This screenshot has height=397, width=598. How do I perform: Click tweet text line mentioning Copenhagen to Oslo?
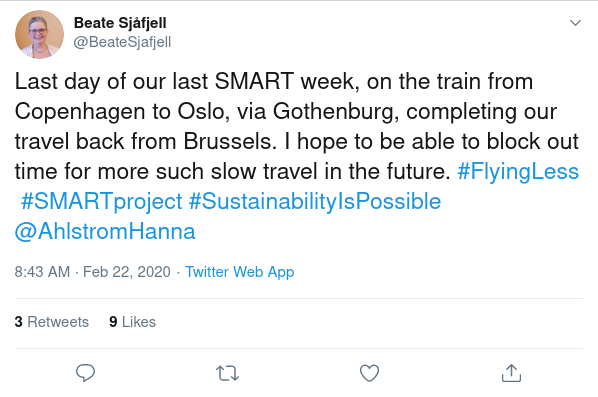[286, 112]
